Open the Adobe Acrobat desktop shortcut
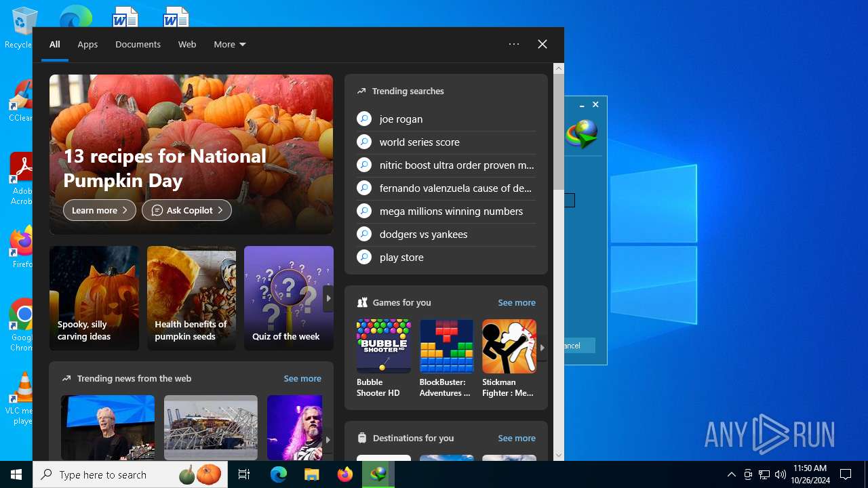Screen dimensions: 868x488 [x=20, y=179]
